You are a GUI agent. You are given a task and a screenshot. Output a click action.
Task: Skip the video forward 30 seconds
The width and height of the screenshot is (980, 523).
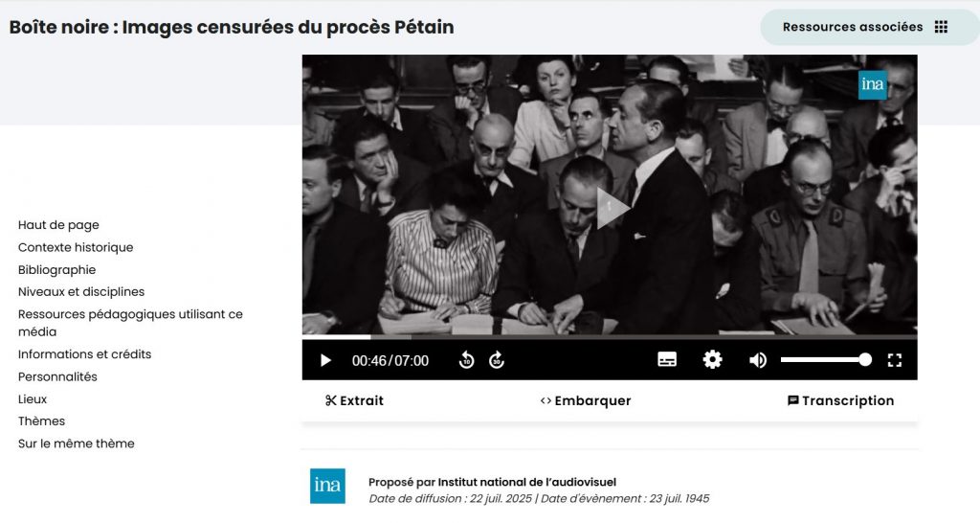click(x=497, y=360)
